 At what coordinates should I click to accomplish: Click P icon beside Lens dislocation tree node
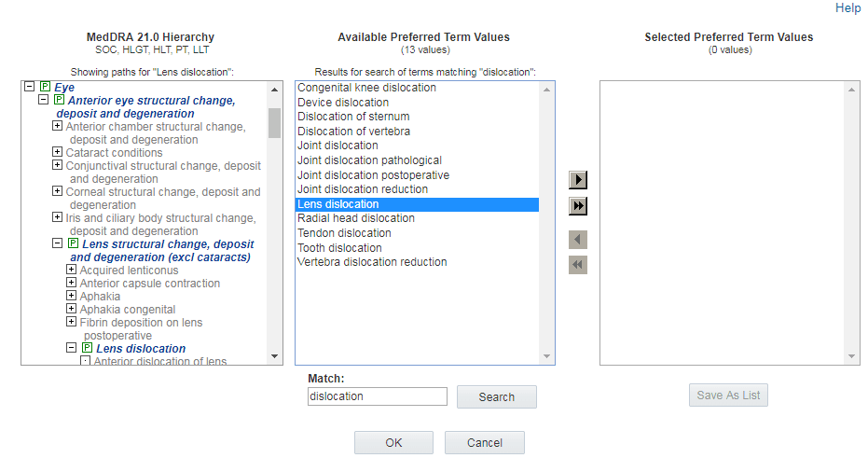(87, 348)
